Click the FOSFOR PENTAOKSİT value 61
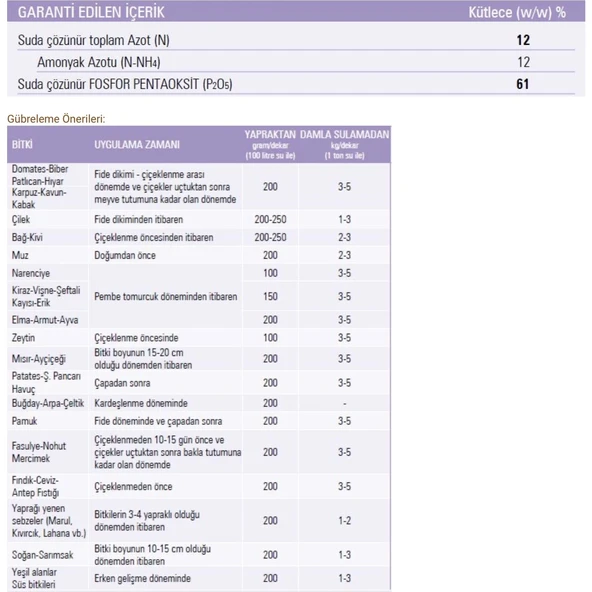The height and width of the screenshot is (592, 592). point(523,84)
